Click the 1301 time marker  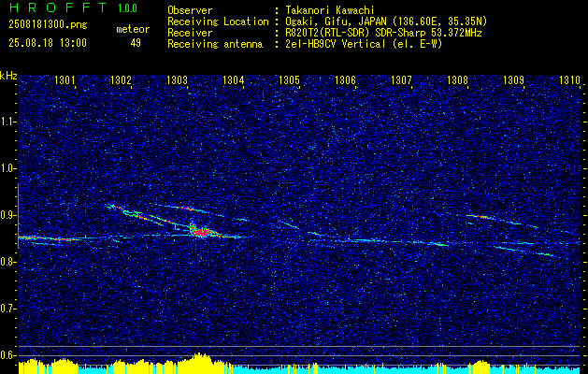point(65,79)
